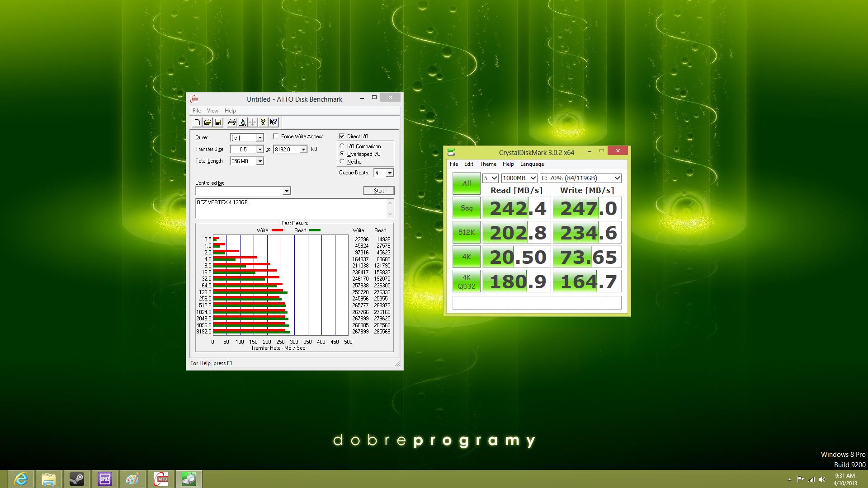This screenshot has width=868, height=488.
Task: Select the Neither radio option
Action: pos(342,161)
